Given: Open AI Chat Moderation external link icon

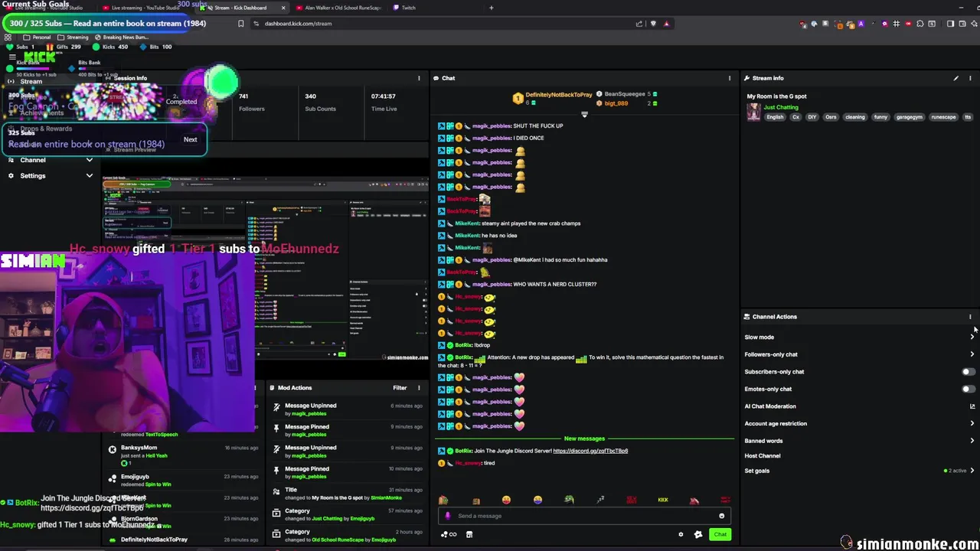Looking at the screenshot, I should [x=972, y=406].
